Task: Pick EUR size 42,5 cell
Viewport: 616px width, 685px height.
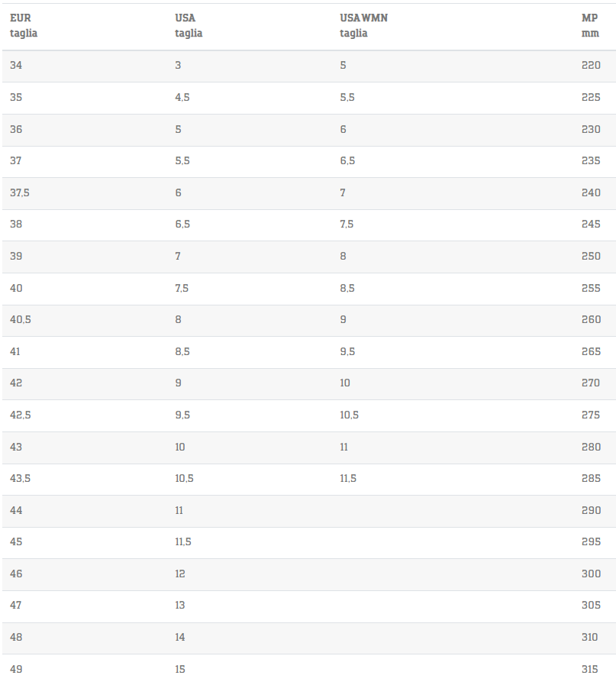Action: click(x=21, y=415)
